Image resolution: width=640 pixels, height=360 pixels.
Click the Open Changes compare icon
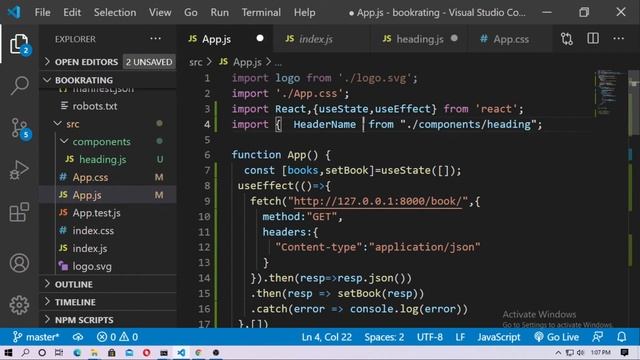(x=567, y=39)
